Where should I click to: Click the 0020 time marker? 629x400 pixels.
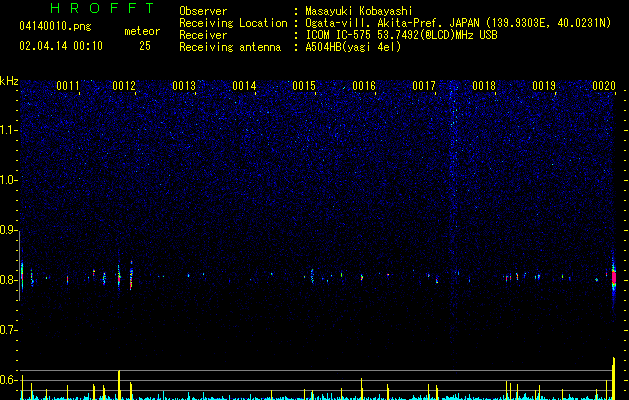[604, 86]
